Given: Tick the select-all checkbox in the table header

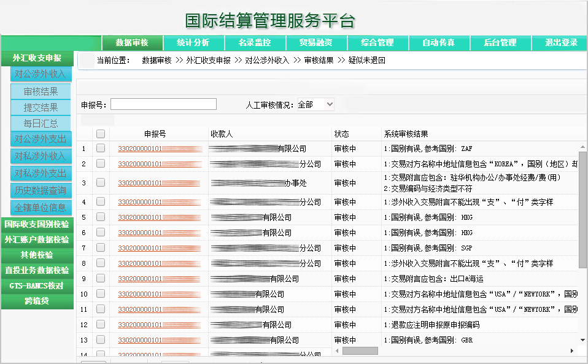Looking at the screenshot, I should [x=101, y=134].
